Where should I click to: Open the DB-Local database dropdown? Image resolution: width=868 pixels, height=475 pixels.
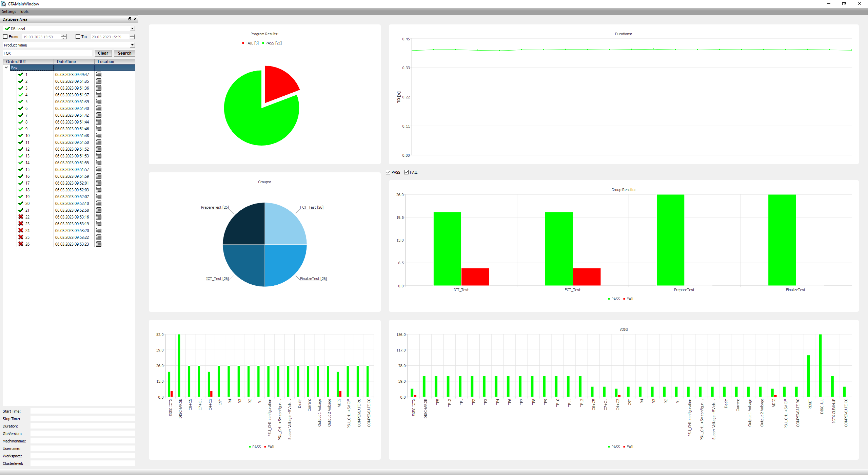(x=132, y=29)
